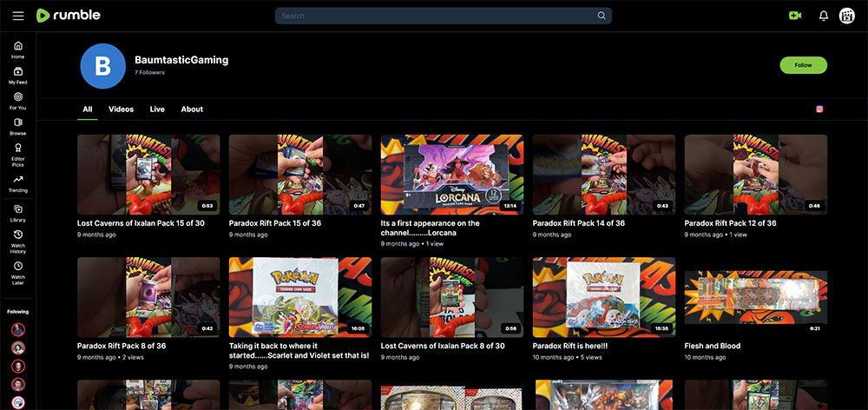This screenshot has height=410, width=868.
Task: Switch to the Videos tab
Action: (x=121, y=109)
